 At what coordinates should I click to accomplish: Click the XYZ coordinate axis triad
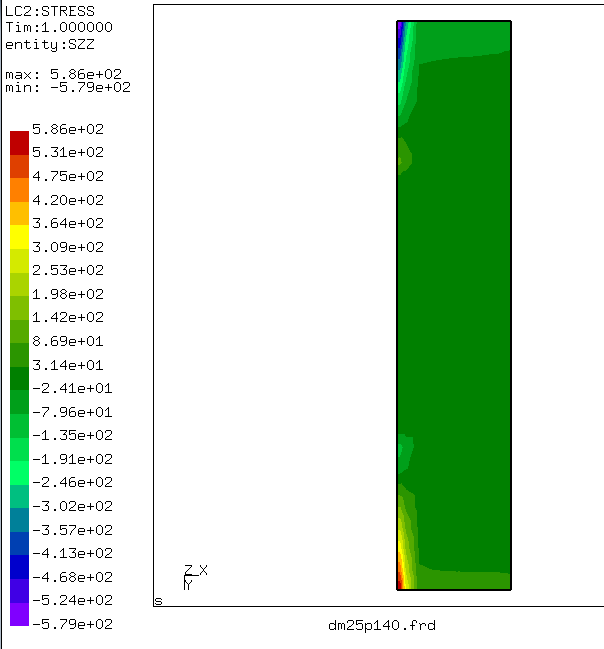(x=195, y=577)
